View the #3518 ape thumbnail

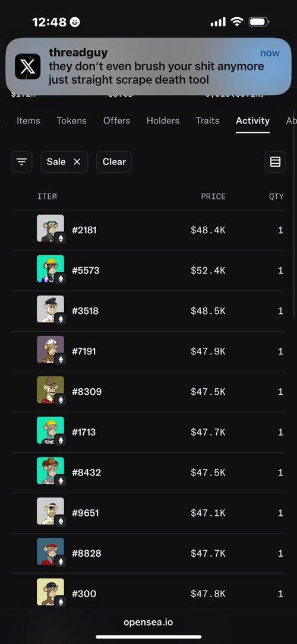tap(50, 309)
